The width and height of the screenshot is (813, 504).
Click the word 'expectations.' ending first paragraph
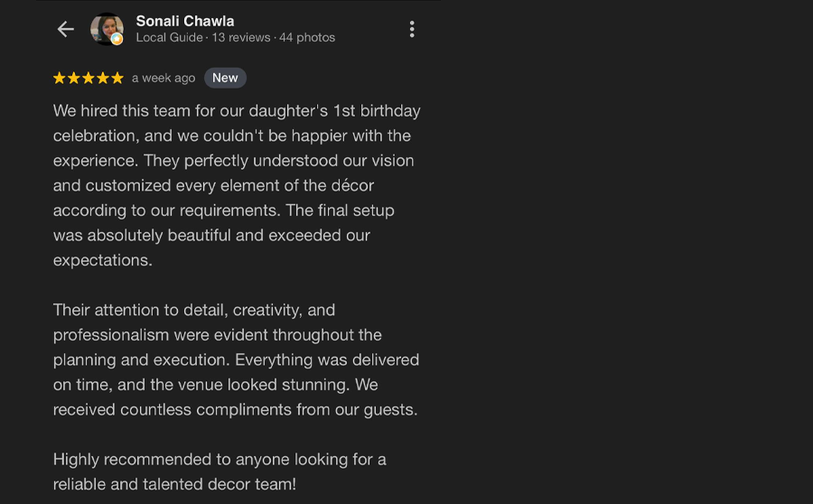pos(103,260)
